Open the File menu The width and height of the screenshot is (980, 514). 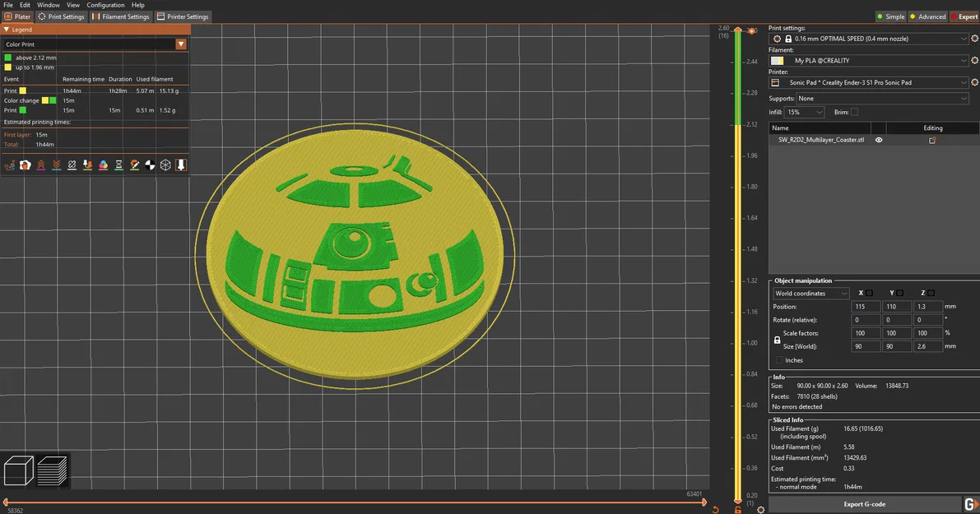coord(8,5)
